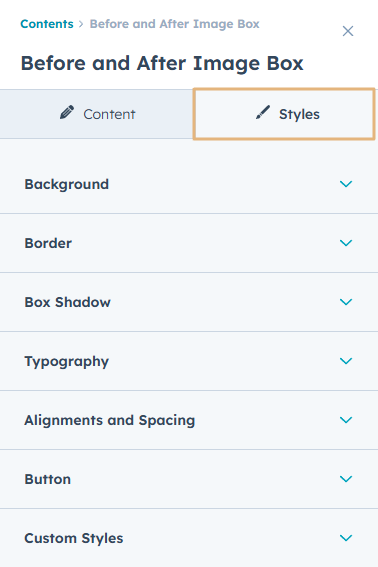Click the Box Shadow section label

coord(68,302)
